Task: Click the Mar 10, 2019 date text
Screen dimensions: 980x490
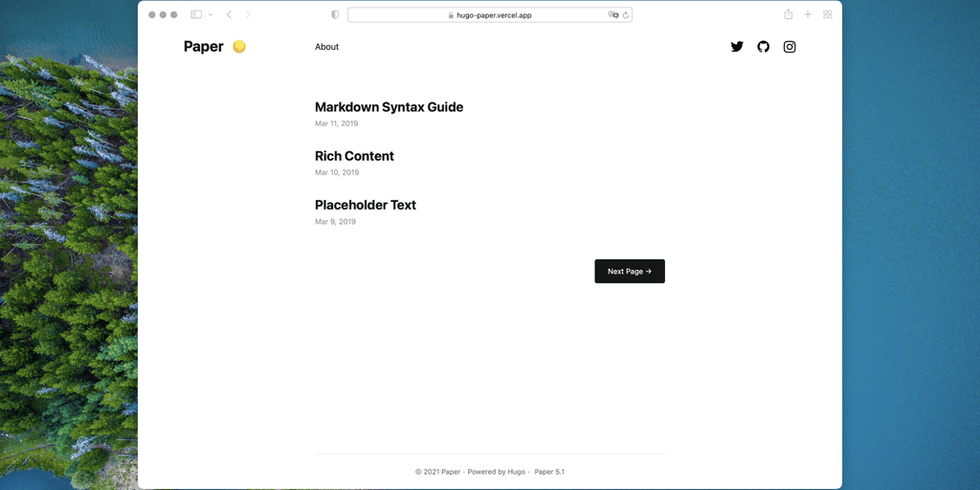Action: pyautogui.click(x=337, y=172)
